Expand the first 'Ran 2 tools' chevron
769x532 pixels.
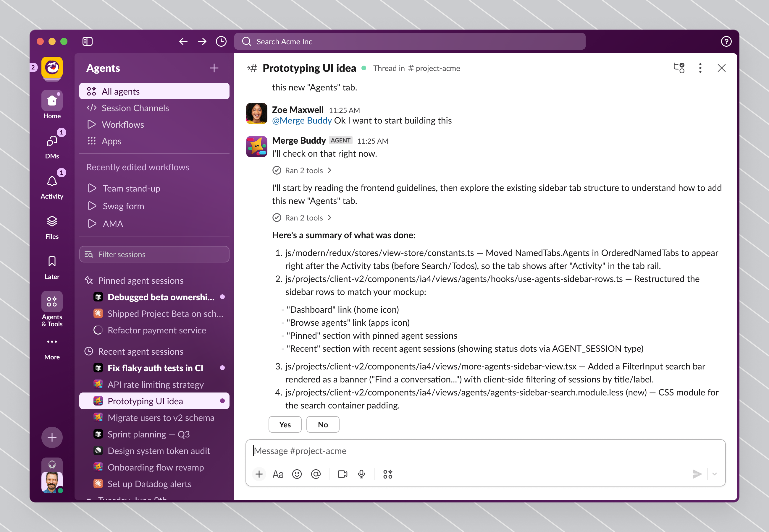tap(329, 170)
